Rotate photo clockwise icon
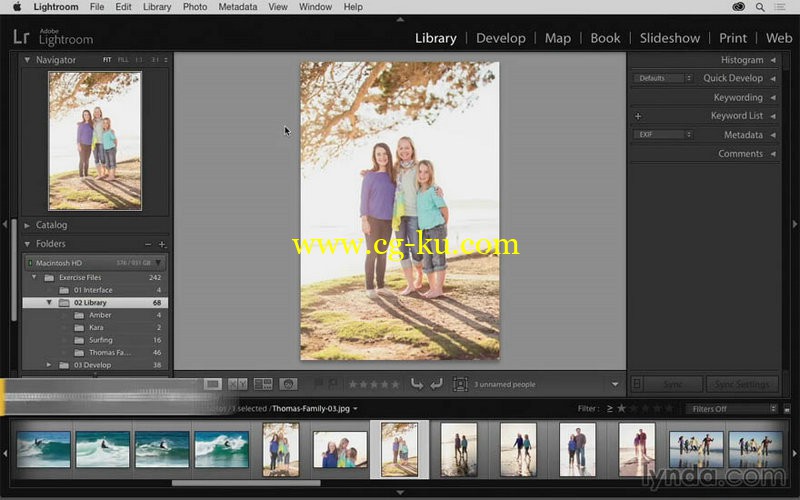The image size is (800, 500). pos(436,384)
